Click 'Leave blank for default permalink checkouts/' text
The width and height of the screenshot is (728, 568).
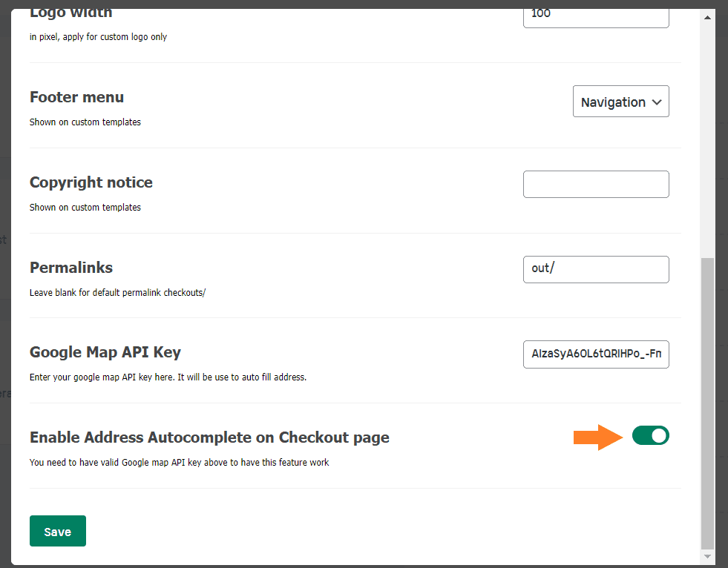(117, 292)
